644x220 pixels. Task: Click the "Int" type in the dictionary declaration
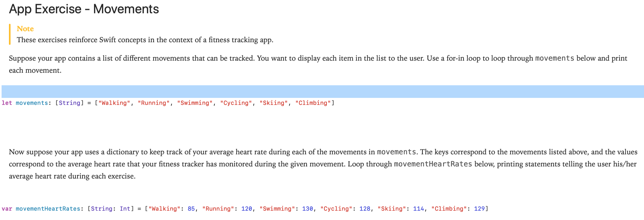point(125,209)
